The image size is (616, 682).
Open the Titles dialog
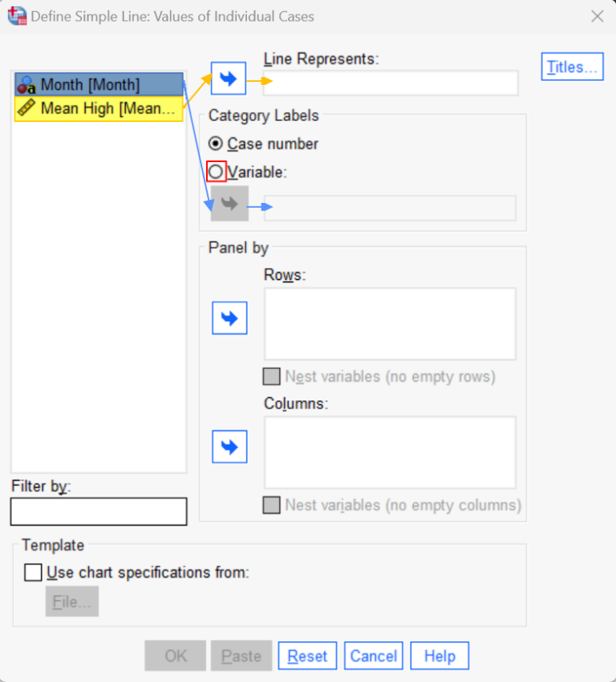coord(572,67)
